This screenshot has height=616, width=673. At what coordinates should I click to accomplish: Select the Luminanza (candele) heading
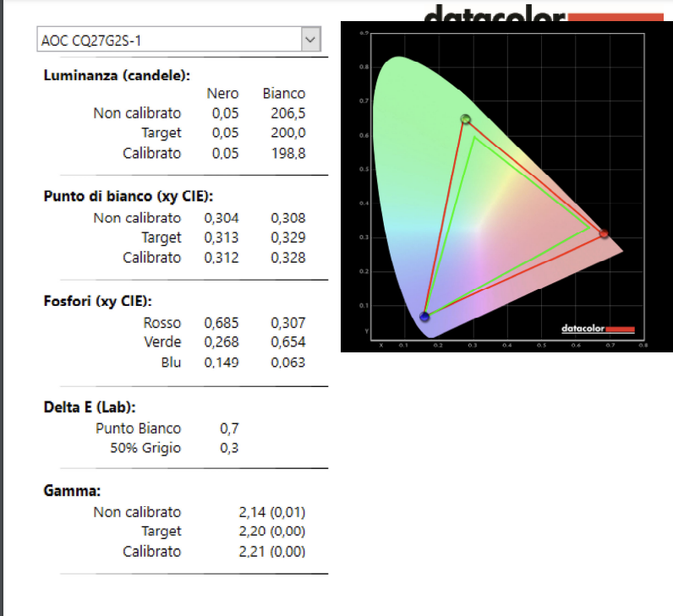[x=117, y=75]
